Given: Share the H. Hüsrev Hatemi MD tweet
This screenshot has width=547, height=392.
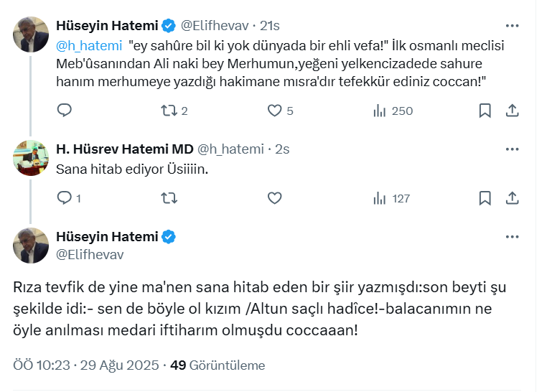Looking at the screenshot, I should [x=513, y=198].
